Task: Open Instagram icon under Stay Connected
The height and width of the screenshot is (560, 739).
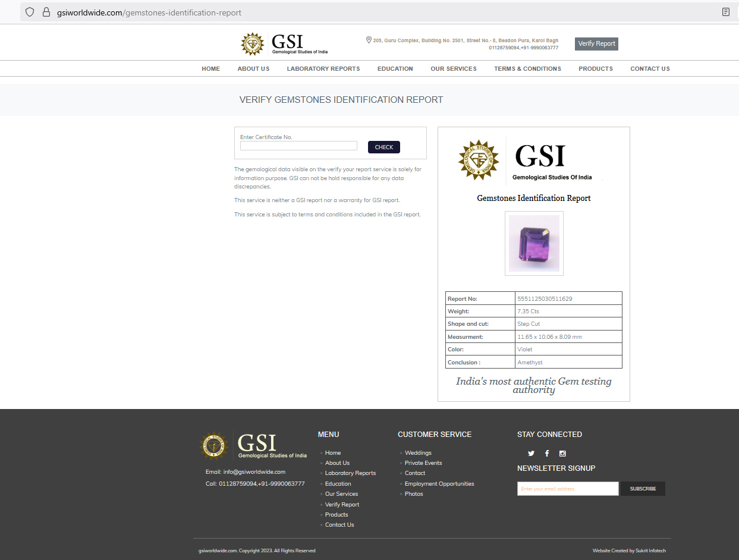Action: pos(562,454)
